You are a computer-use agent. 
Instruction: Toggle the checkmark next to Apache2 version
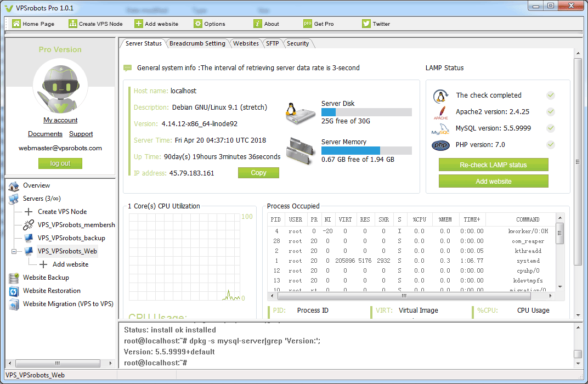551,111
